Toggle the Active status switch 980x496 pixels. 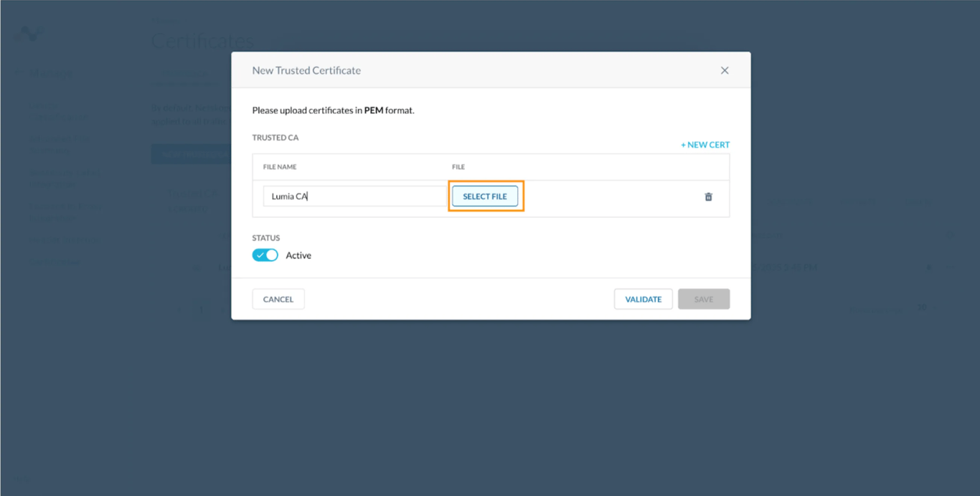(x=265, y=255)
